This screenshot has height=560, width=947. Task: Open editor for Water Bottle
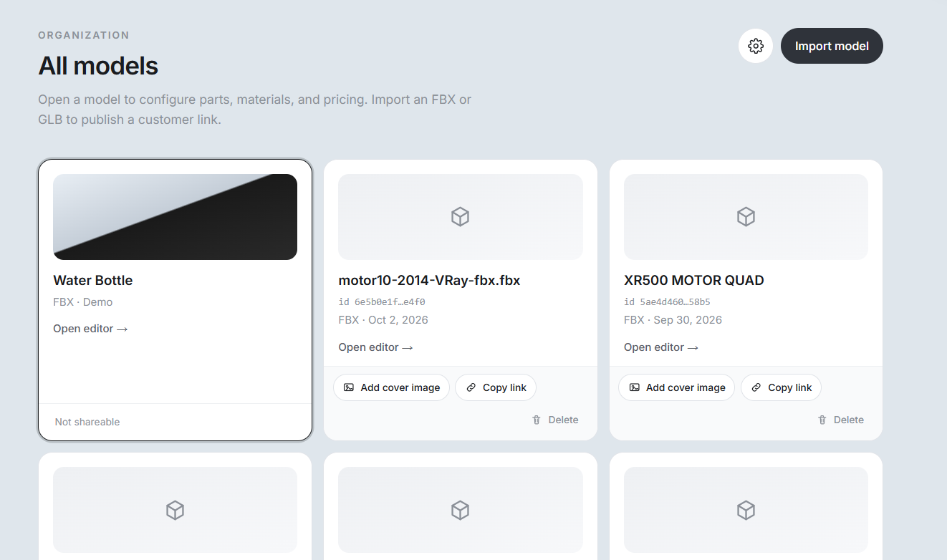pyautogui.click(x=90, y=329)
